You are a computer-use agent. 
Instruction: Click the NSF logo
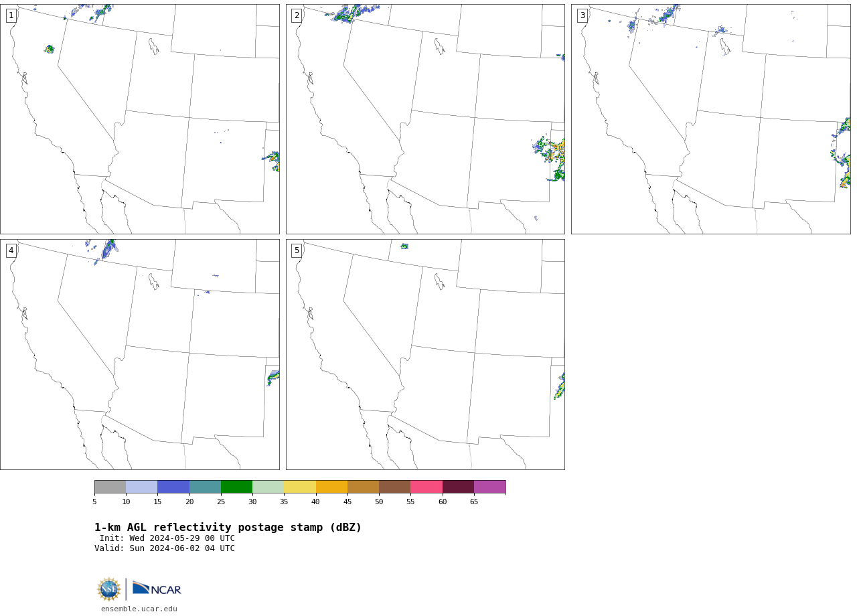[109, 589]
